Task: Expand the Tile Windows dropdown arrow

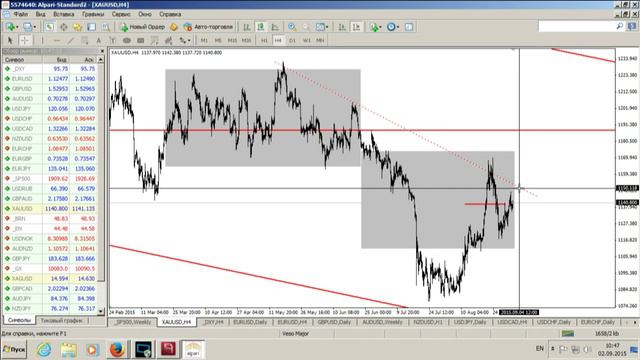Action: point(327,27)
